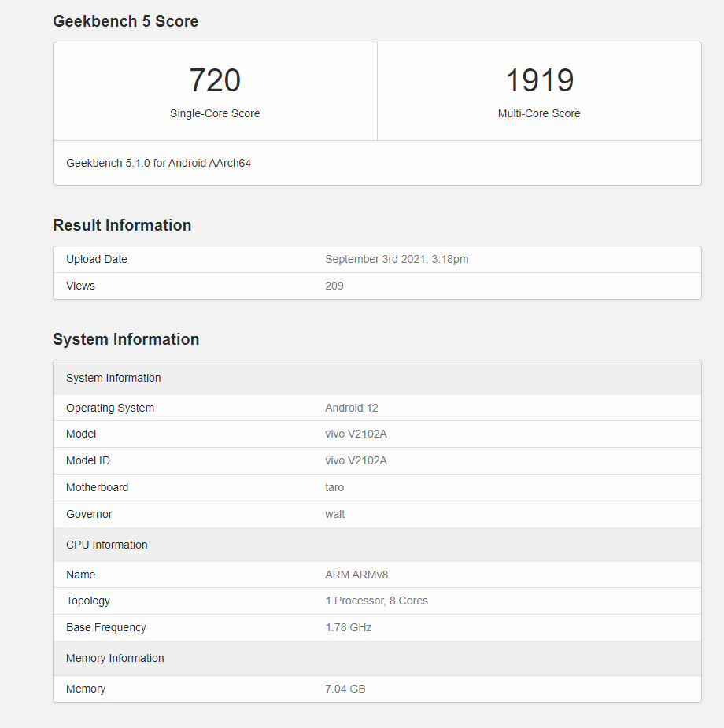The image size is (724, 728).
Task: Click the governor value walt
Action: 334,514
